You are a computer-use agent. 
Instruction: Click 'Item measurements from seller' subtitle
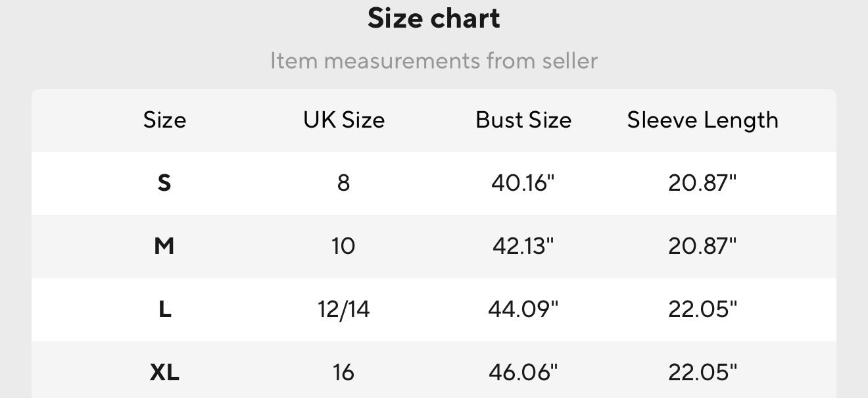click(434, 61)
